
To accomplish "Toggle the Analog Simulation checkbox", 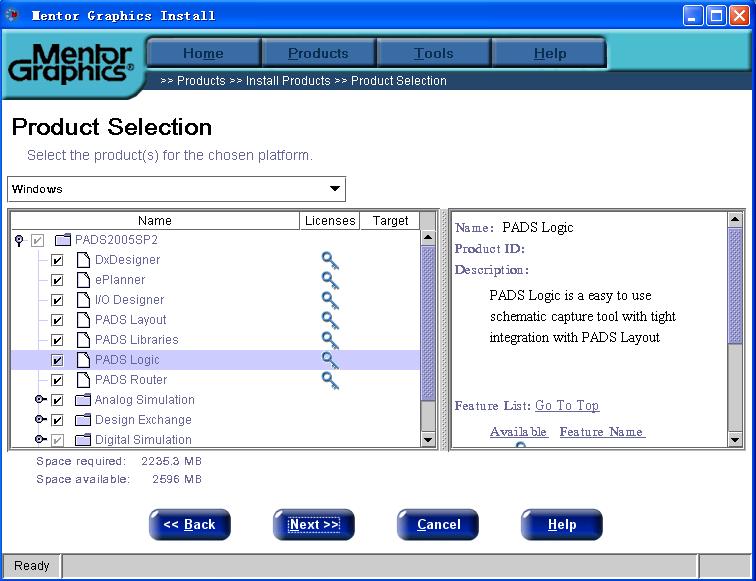I will tap(57, 400).
